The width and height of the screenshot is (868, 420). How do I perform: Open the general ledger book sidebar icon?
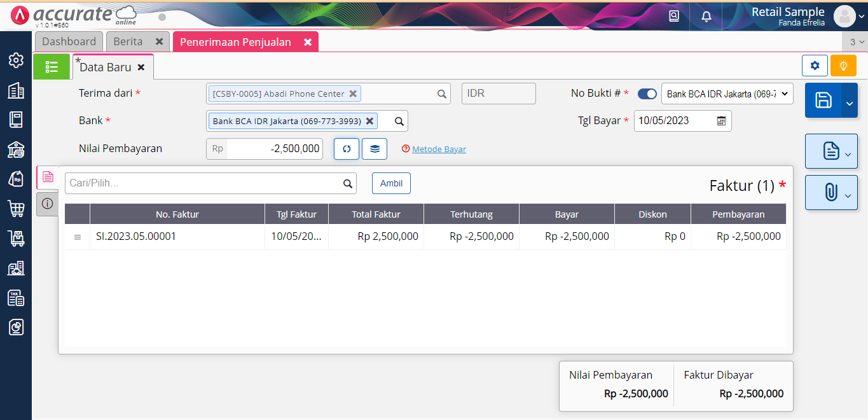(16, 120)
